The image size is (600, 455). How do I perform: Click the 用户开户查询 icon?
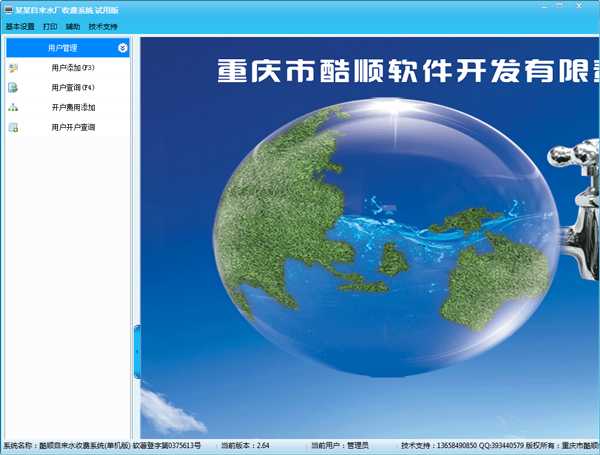(13, 127)
